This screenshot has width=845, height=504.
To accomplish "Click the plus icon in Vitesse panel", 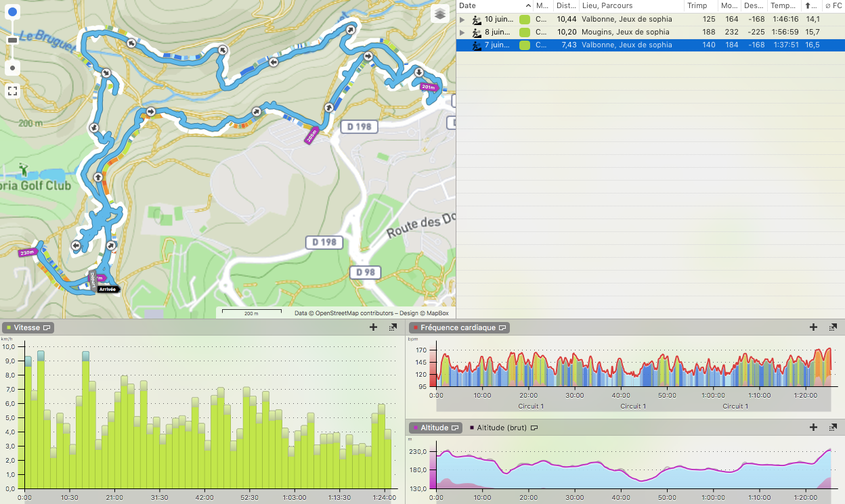I will click(373, 327).
